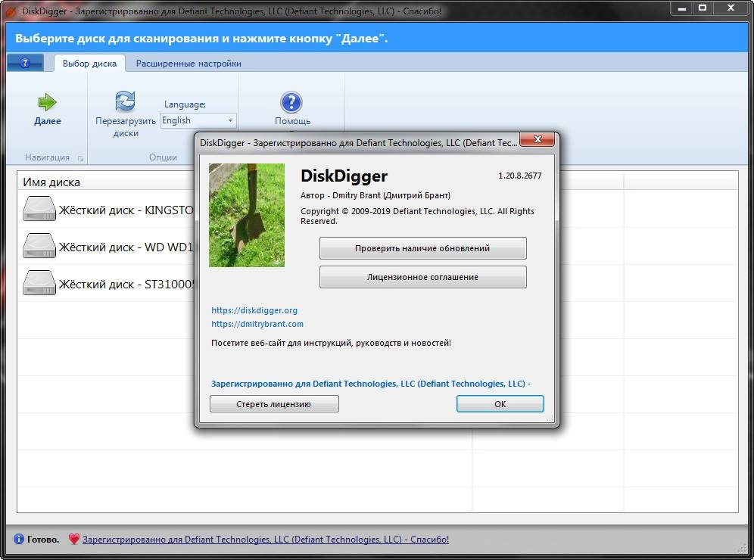Click the Перезагрузить диски refresh icon

(x=125, y=101)
